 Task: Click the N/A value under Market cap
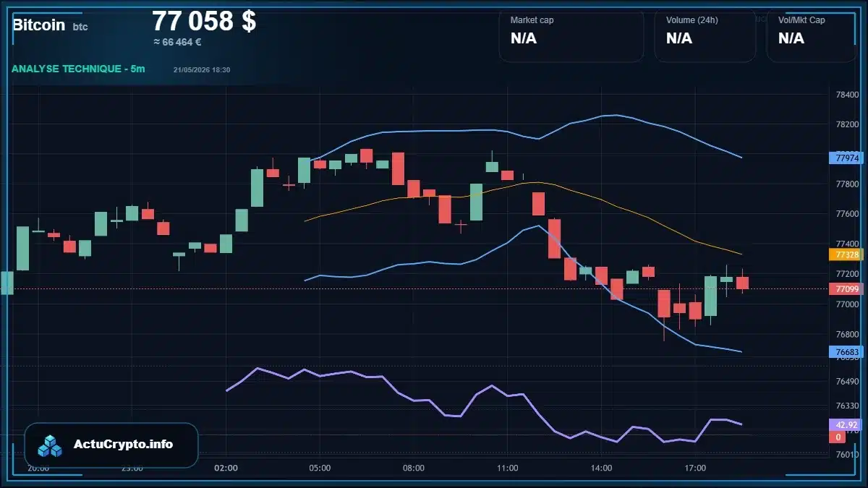[x=524, y=38]
